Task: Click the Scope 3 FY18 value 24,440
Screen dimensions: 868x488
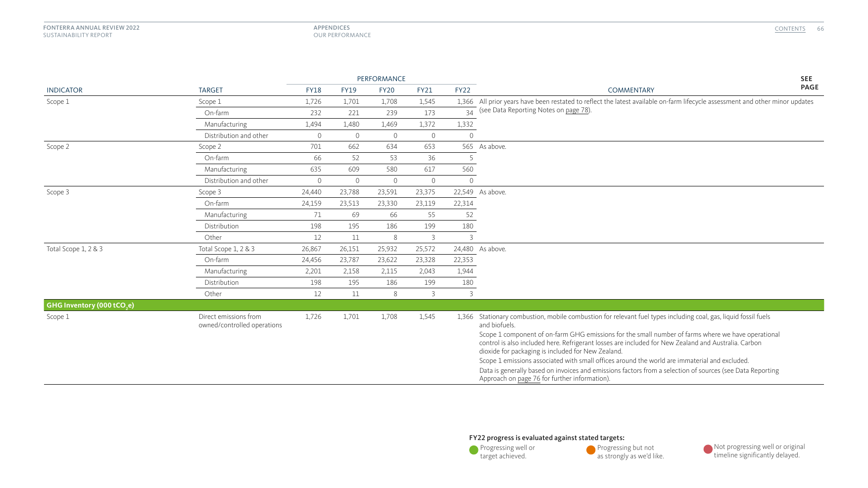Action: [x=311, y=192]
